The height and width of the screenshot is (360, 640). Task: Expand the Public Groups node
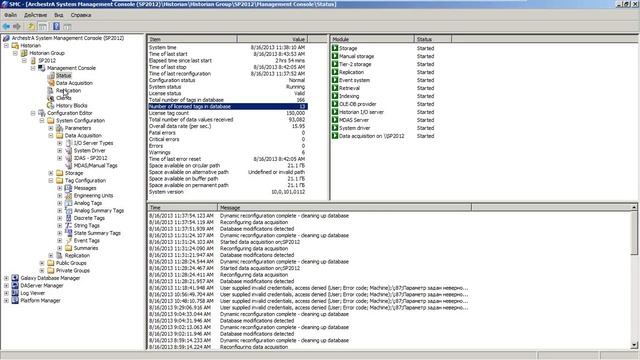[x=42, y=263]
